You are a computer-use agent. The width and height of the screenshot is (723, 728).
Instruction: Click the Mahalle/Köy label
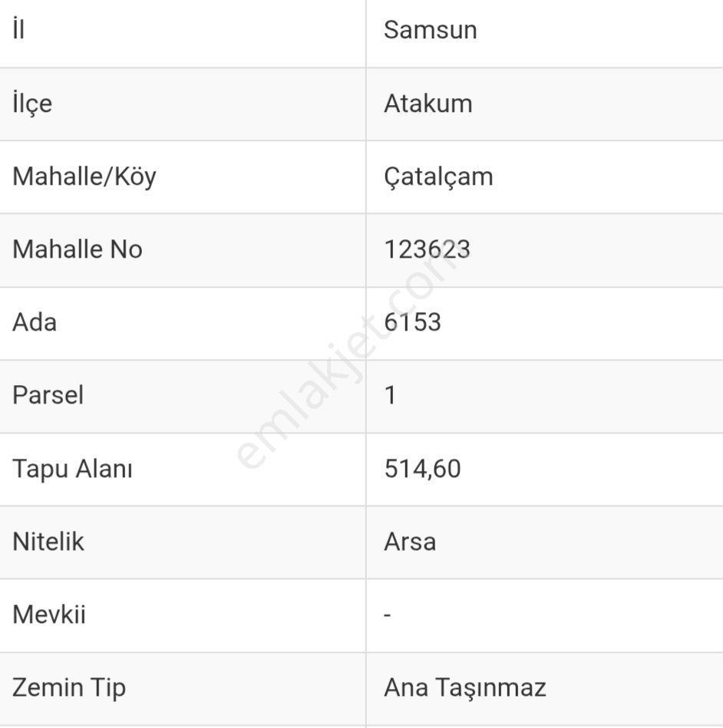(x=84, y=177)
